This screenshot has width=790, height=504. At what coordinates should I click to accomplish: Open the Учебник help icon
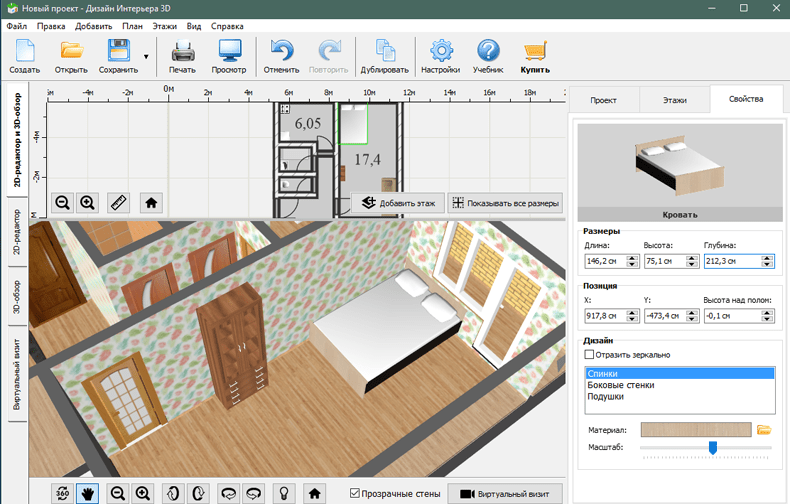click(488, 52)
